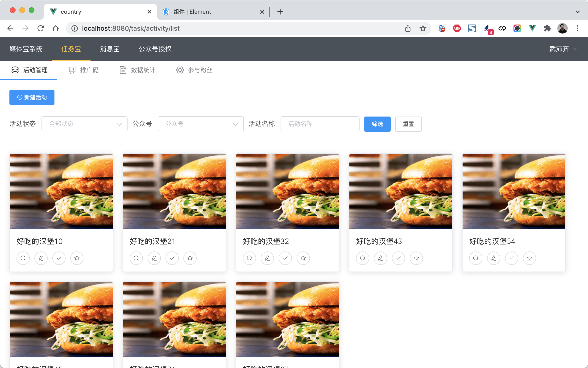Open the 活动状态 dropdown

(84, 124)
